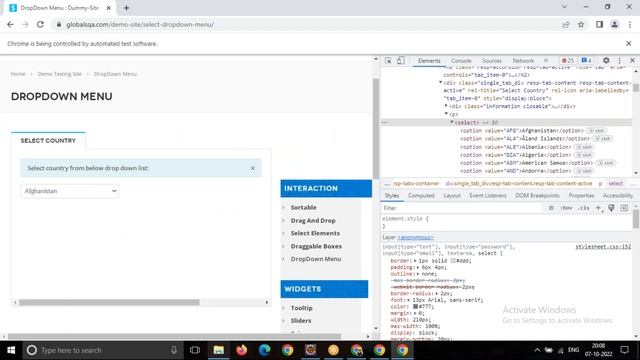Open the stylesheet.css:152 source link

[x=603, y=247]
